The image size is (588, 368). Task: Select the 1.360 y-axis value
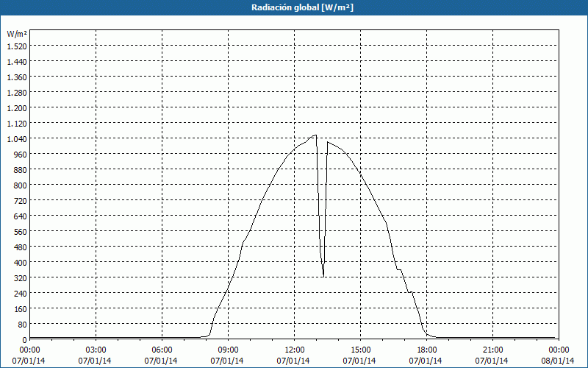17,77
